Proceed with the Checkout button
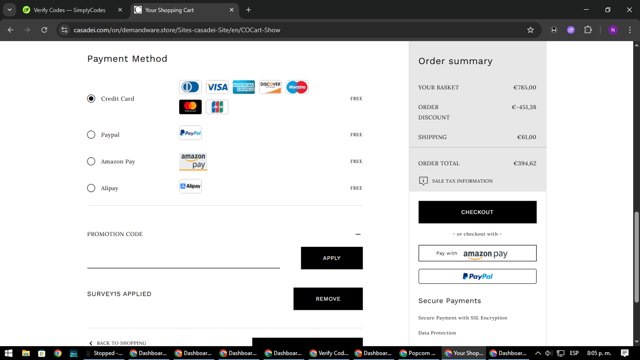640x360 pixels. [x=477, y=212]
